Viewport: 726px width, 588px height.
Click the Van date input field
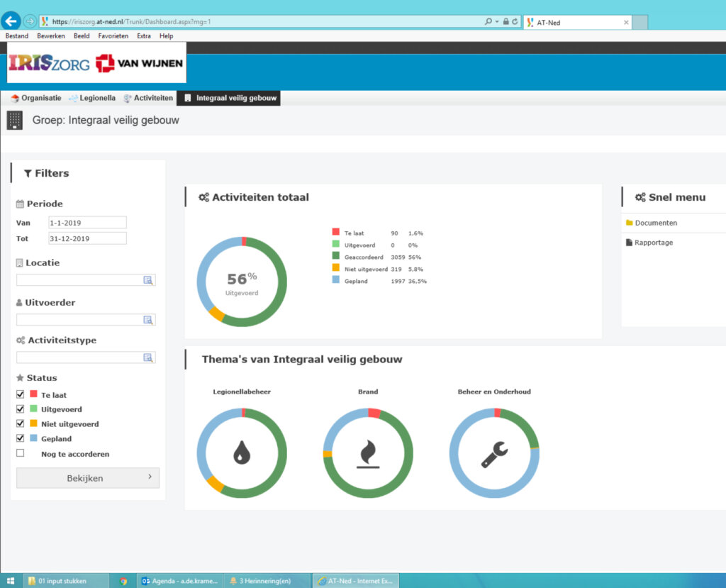87,223
